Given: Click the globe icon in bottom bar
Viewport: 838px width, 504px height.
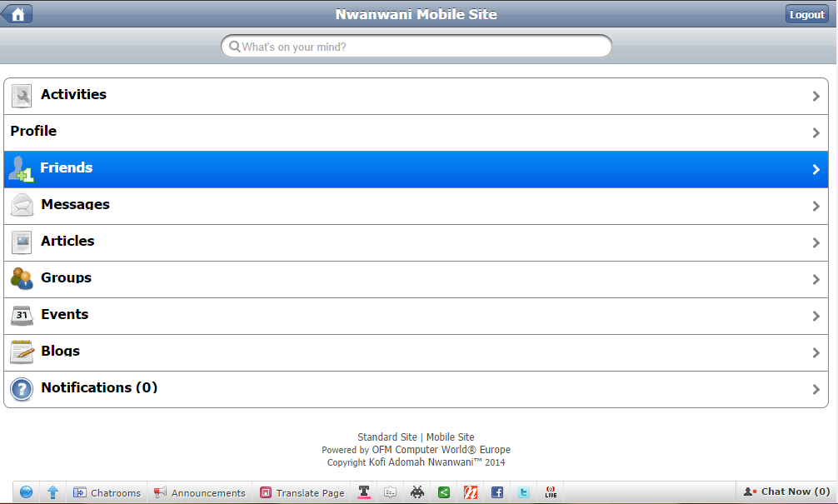Looking at the screenshot, I should 26,492.
